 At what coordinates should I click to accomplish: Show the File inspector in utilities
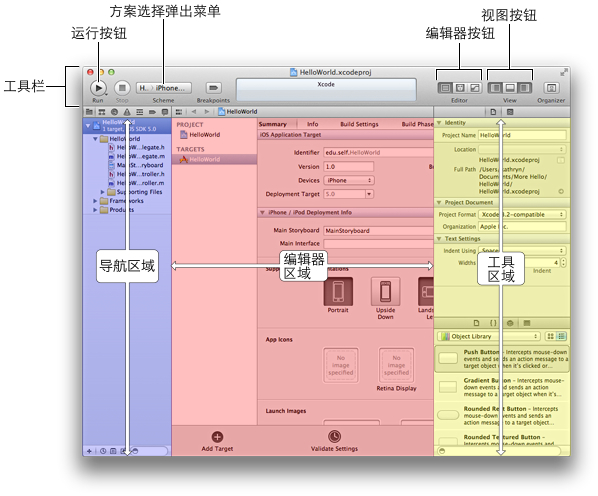pos(493,112)
